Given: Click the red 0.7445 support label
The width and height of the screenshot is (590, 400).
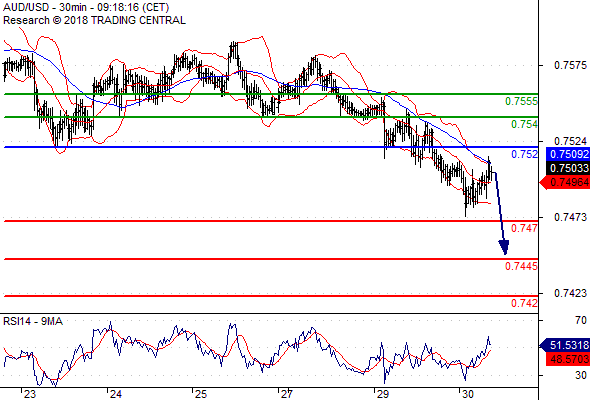Looking at the screenshot, I should pos(521,266).
